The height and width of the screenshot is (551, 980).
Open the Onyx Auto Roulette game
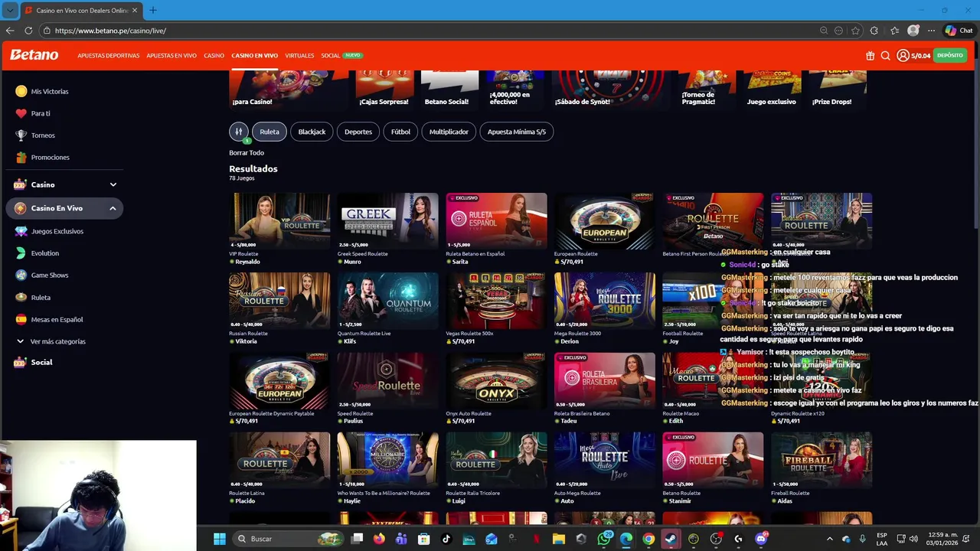coord(496,381)
